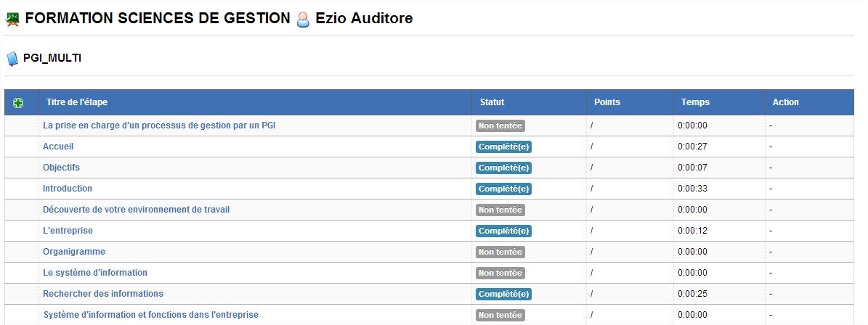Click the Temps column header

coord(695,102)
